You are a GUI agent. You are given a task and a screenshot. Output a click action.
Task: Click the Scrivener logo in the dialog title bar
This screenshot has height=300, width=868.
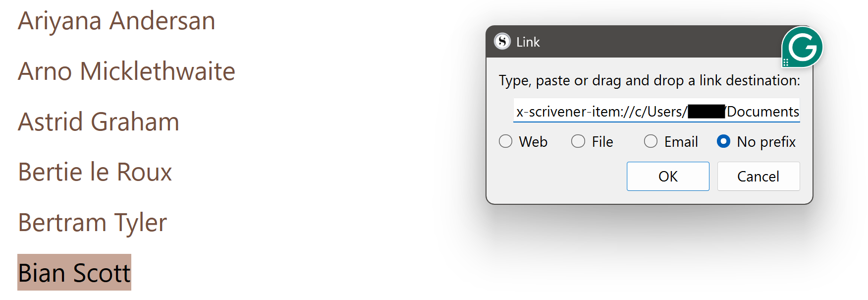(502, 42)
